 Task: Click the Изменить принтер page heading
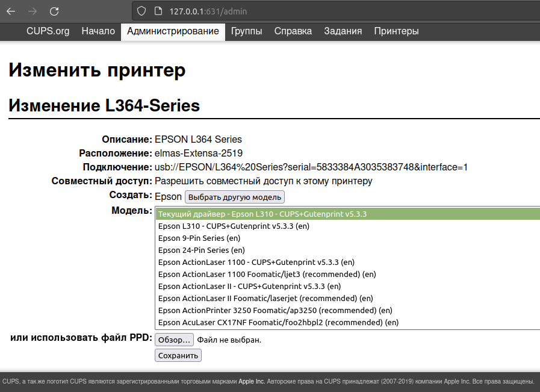(x=97, y=70)
